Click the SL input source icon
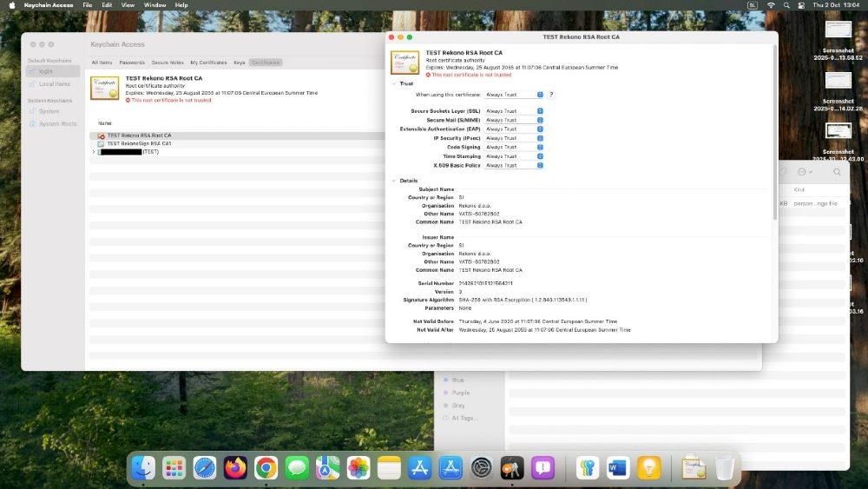868x489 pixels. click(753, 5)
